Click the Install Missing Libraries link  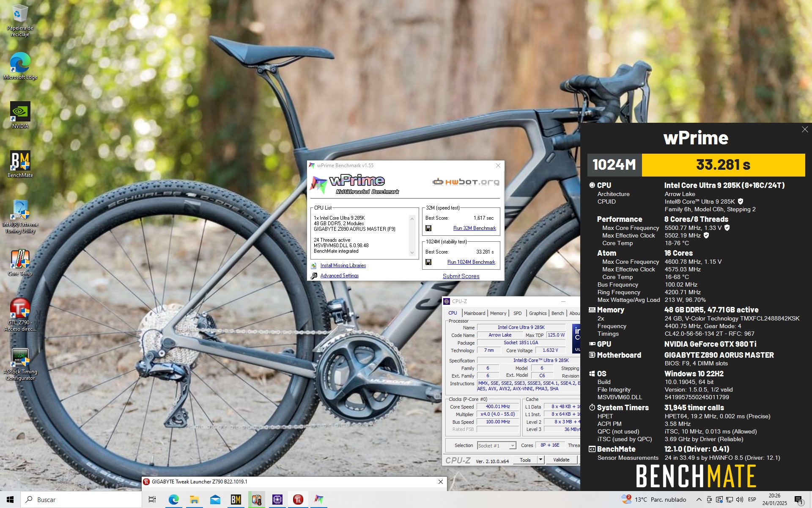click(343, 265)
